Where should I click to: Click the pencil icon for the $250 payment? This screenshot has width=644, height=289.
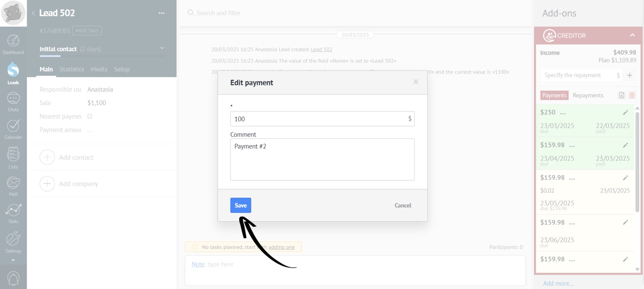pos(625,112)
